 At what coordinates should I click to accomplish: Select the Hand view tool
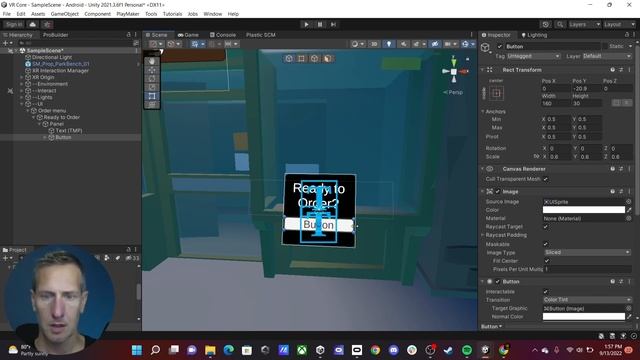[x=152, y=61]
